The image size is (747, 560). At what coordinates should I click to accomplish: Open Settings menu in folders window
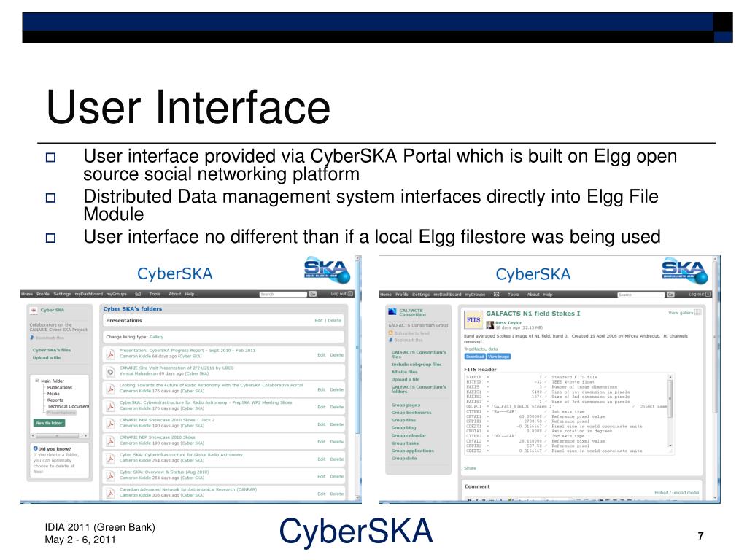[62, 294]
